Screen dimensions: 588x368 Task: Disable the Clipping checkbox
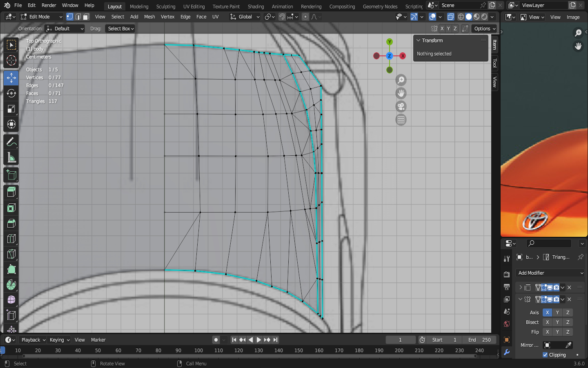545,355
